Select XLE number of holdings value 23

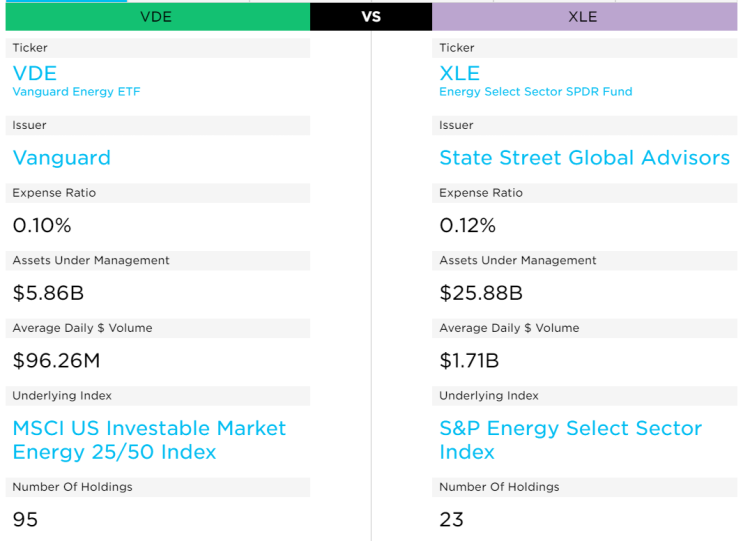point(451,520)
